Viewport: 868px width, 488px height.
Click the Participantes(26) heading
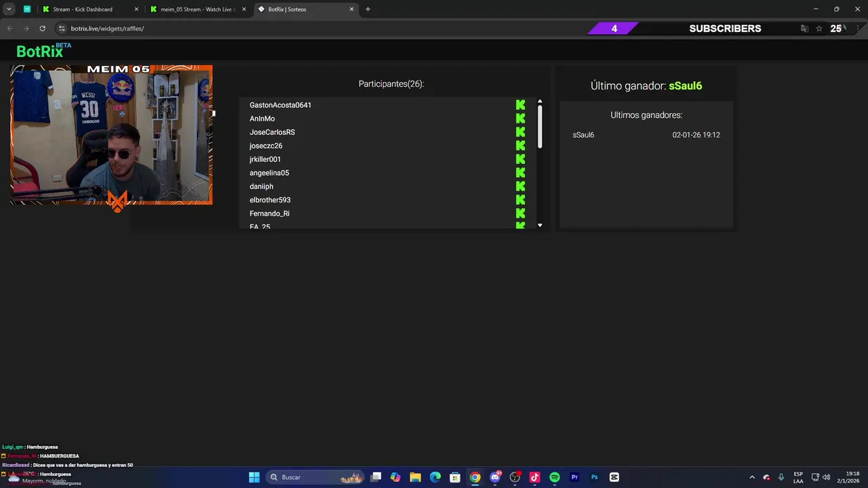[391, 84]
